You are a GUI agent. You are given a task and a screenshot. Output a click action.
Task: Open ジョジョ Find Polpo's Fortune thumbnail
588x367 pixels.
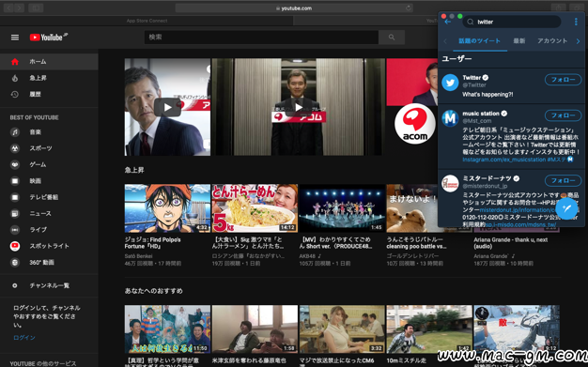click(x=167, y=208)
